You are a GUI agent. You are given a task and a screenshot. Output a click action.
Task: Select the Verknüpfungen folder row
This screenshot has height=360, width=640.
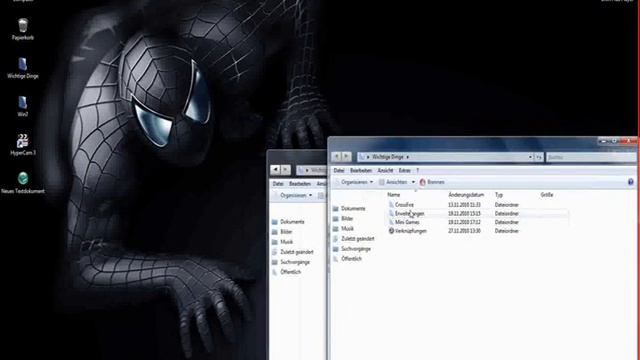click(x=477, y=231)
